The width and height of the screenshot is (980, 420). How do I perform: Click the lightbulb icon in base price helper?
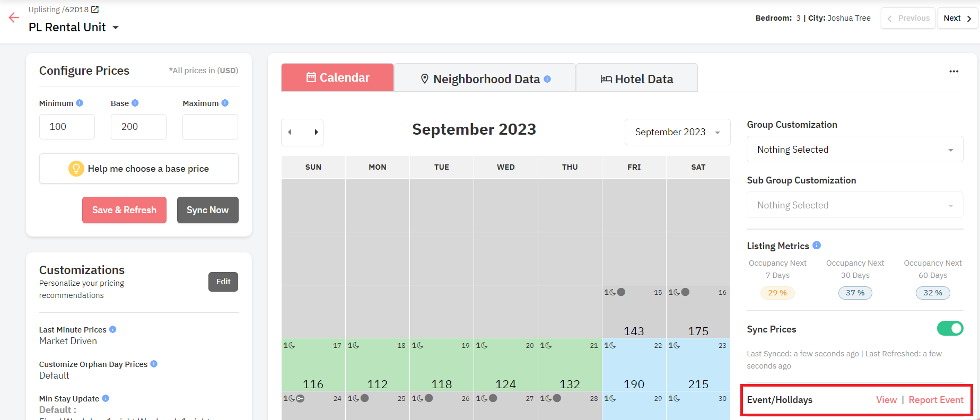(x=76, y=169)
